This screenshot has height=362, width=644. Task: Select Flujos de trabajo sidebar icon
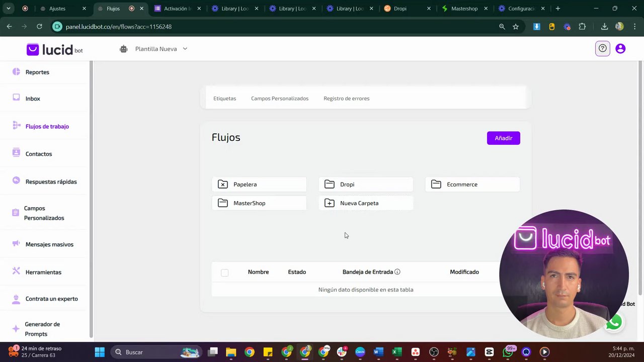[16, 126]
